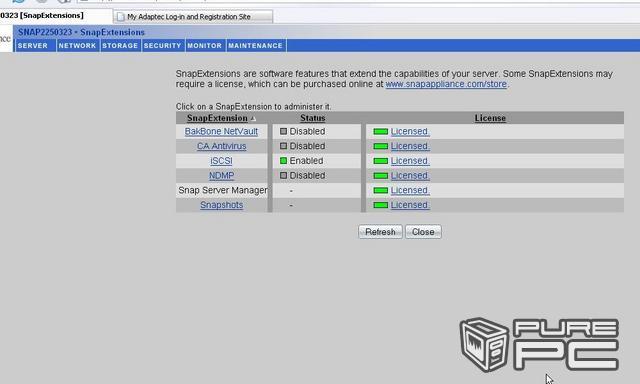The width and height of the screenshot is (640, 384).
Task: Open CA Antivirus extension
Action: click(x=222, y=146)
